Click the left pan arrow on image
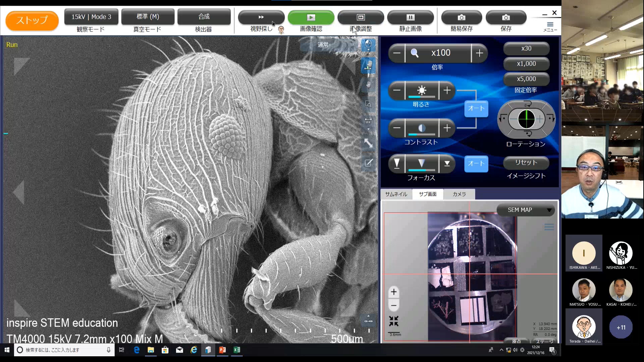644x362 pixels. [18, 192]
